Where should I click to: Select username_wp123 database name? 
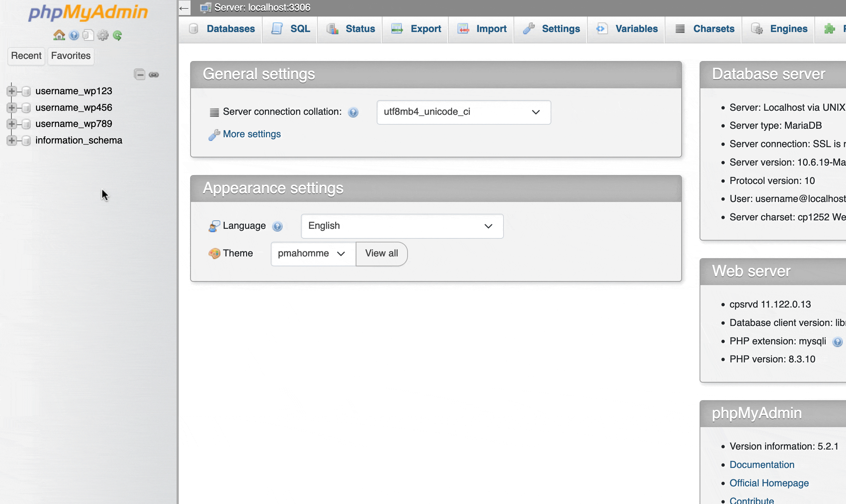coord(74,91)
